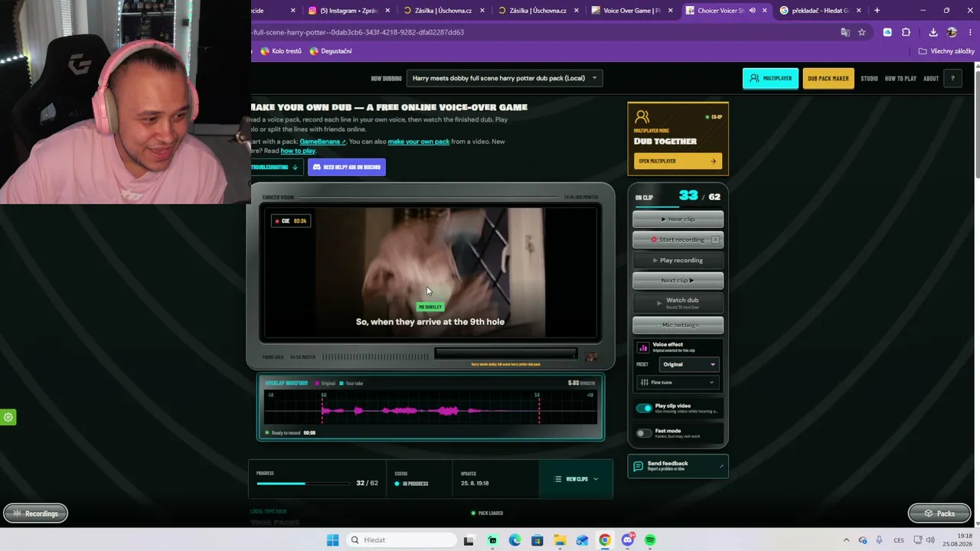Open Mic settings
980x551 pixels.
678,325
